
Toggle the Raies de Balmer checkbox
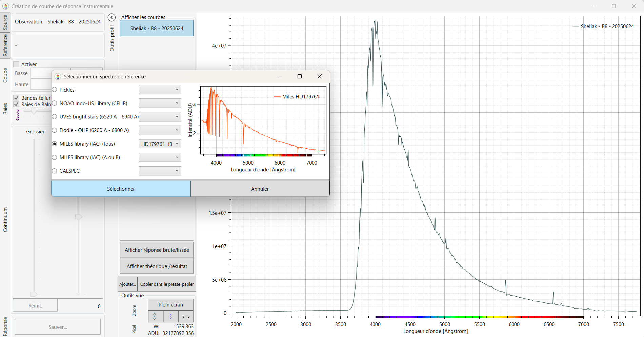[x=16, y=104]
